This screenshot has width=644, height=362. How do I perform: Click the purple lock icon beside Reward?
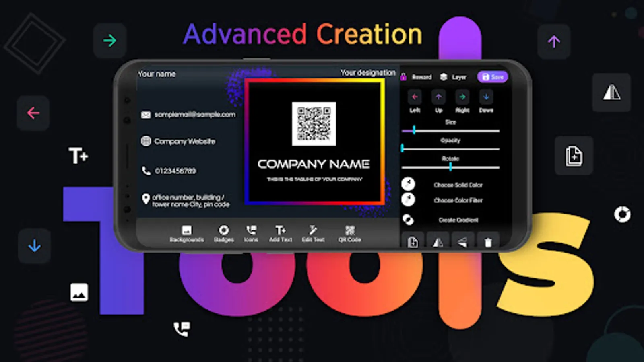(403, 77)
